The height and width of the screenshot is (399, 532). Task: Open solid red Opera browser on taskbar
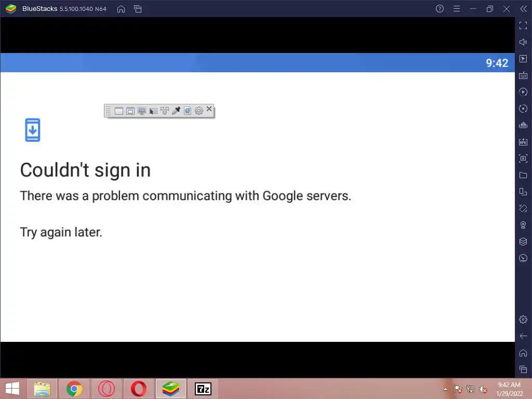[138, 389]
